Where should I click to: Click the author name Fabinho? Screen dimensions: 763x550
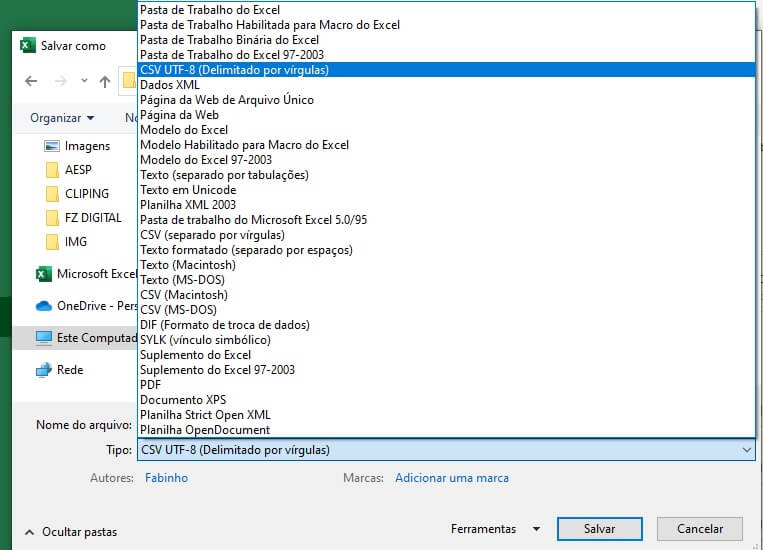click(166, 478)
